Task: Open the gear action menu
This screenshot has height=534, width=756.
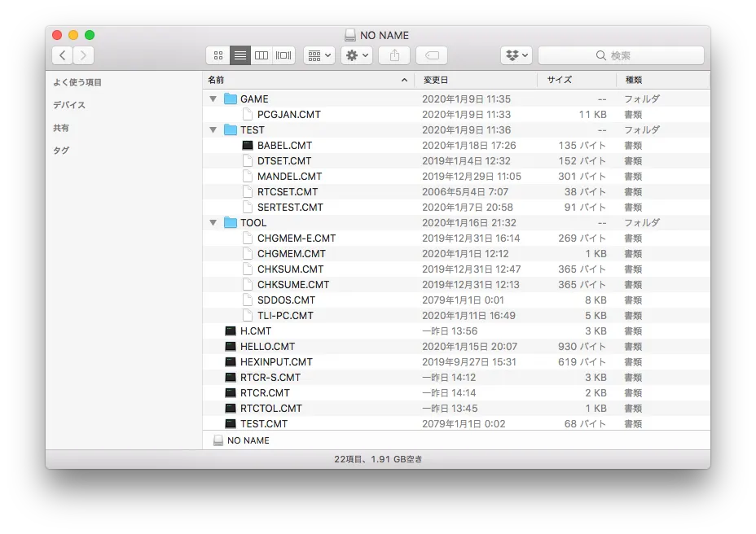Action: 357,55
